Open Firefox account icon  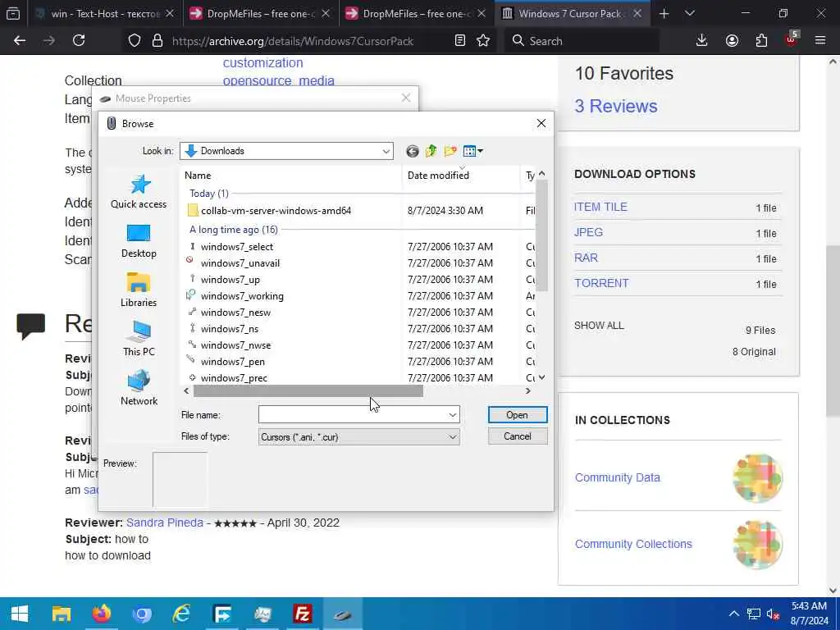click(x=732, y=40)
